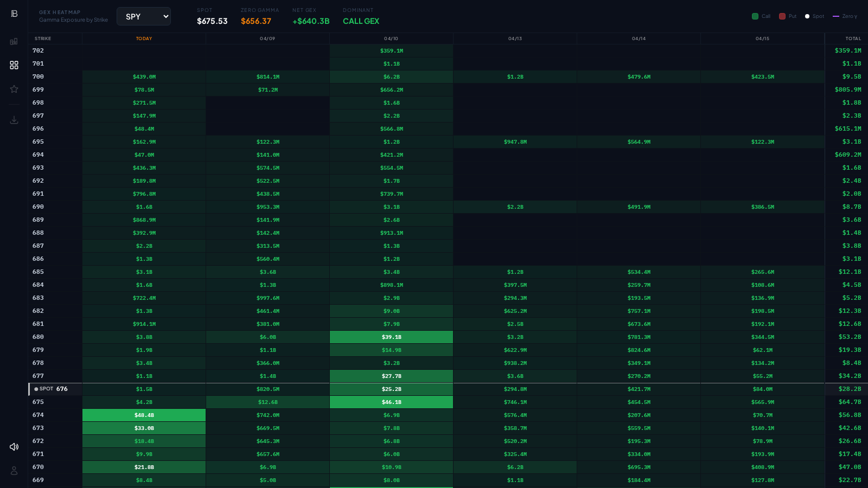Click the DOMINANT CALL GEX indicator
The height and width of the screenshot is (488, 868).
pos(361,21)
